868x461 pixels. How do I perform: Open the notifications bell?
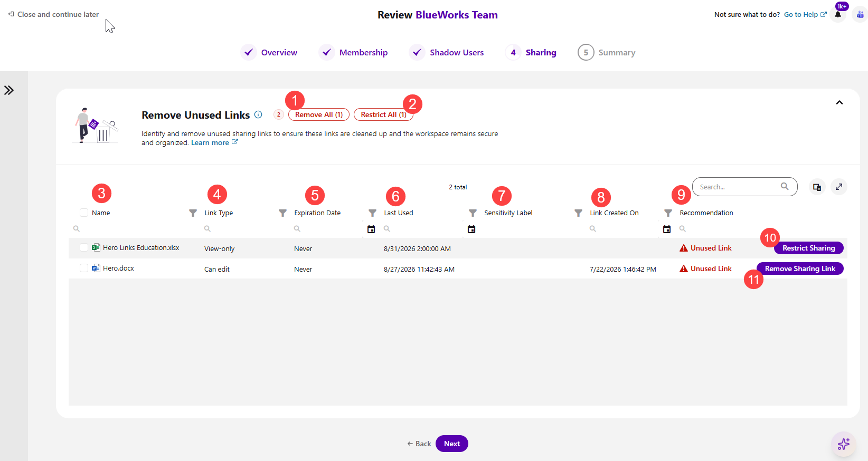838,14
